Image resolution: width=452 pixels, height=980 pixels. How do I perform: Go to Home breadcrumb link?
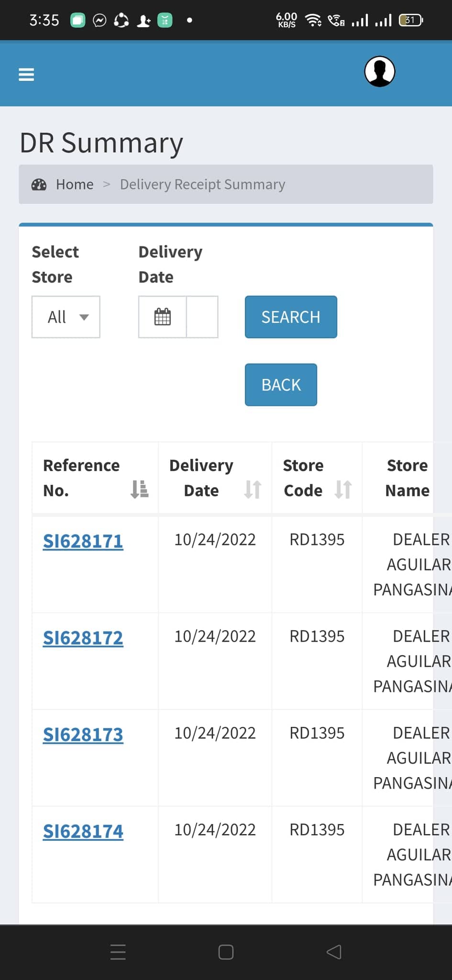click(x=75, y=185)
